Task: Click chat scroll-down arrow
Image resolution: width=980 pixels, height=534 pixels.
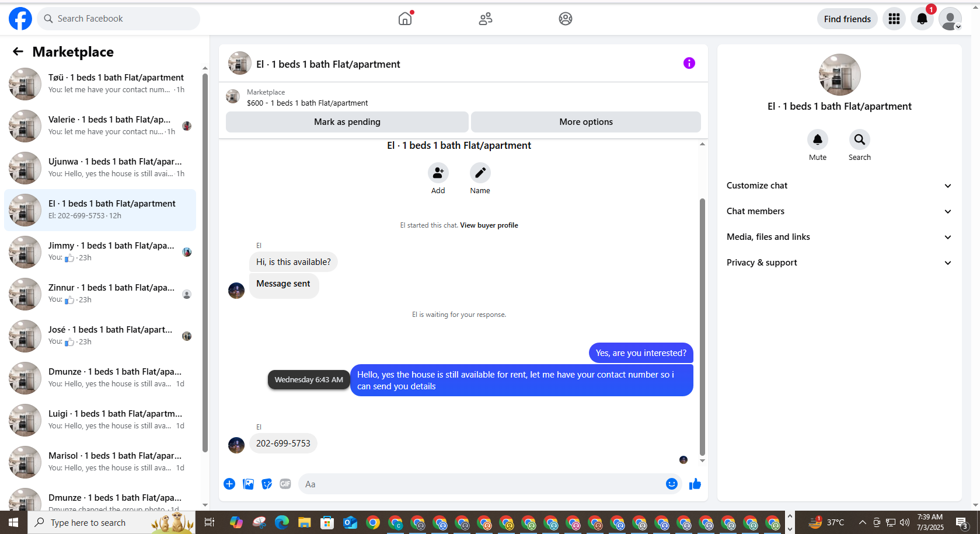Action: coord(702,461)
